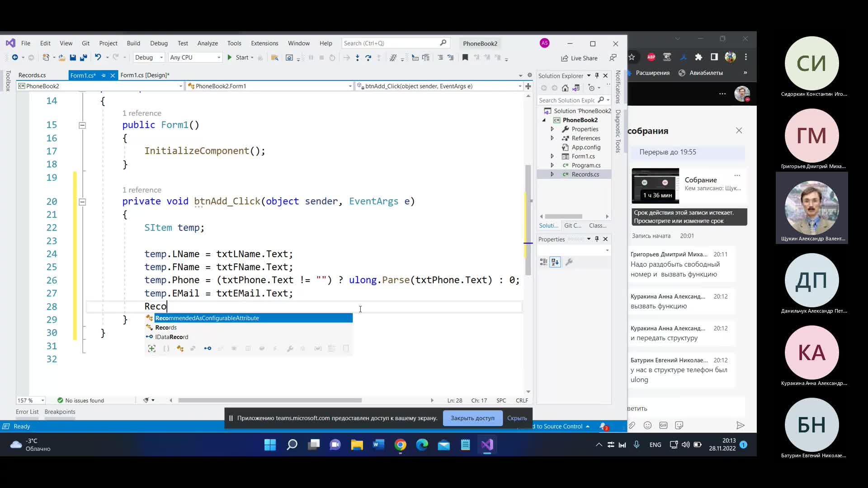868x488 pixels.
Task: Click the Alphabetical sort icon in Properties
Action: pos(555,262)
